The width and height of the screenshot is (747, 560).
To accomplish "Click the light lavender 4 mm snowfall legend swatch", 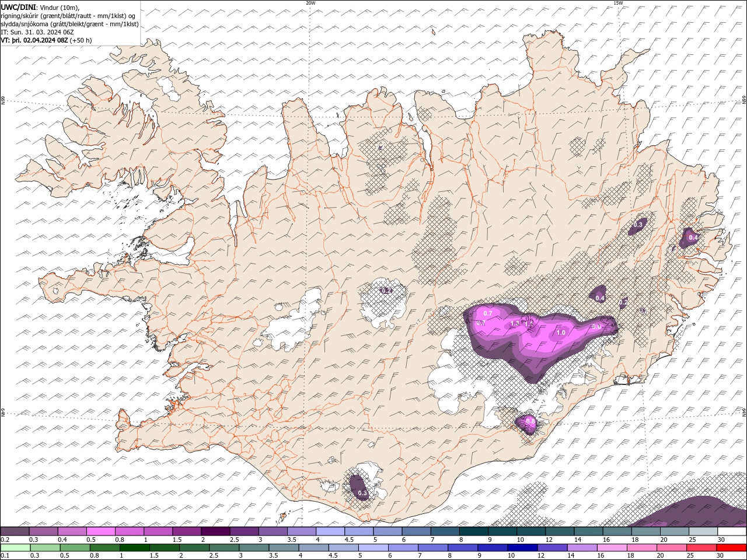I will (x=330, y=531).
